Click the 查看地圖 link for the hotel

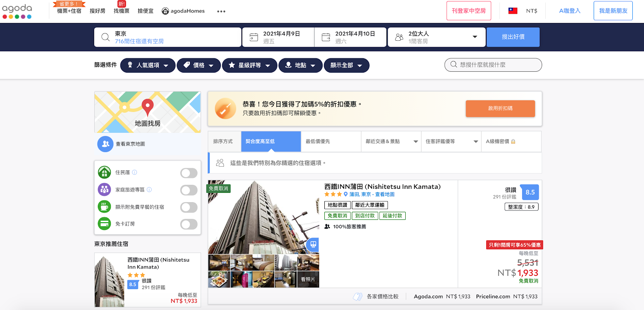pyautogui.click(x=385, y=194)
